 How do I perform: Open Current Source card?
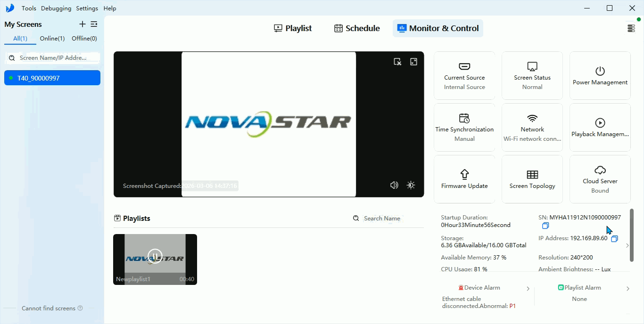pyautogui.click(x=464, y=75)
